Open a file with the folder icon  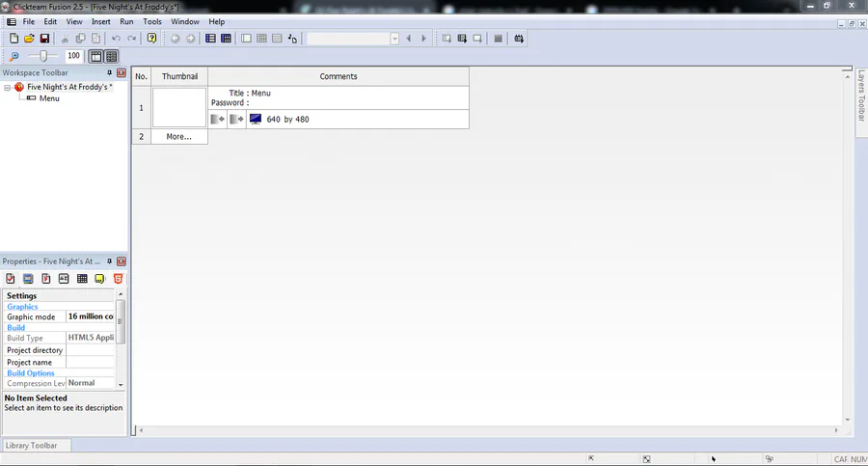coord(29,39)
